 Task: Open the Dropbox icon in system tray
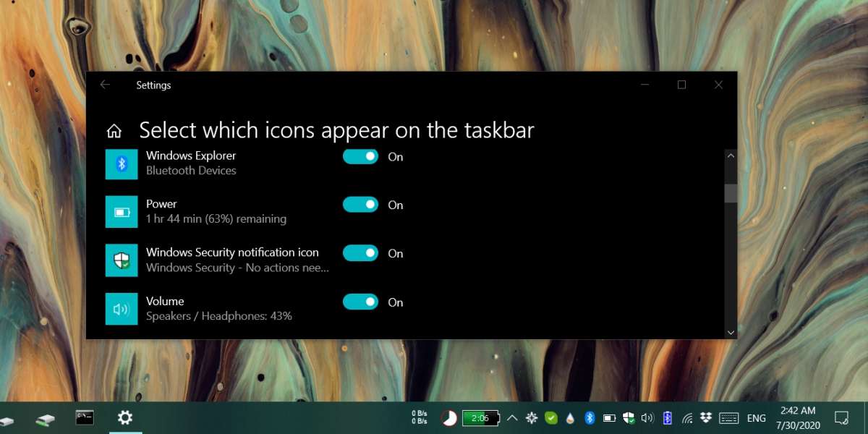[x=707, y=417]
